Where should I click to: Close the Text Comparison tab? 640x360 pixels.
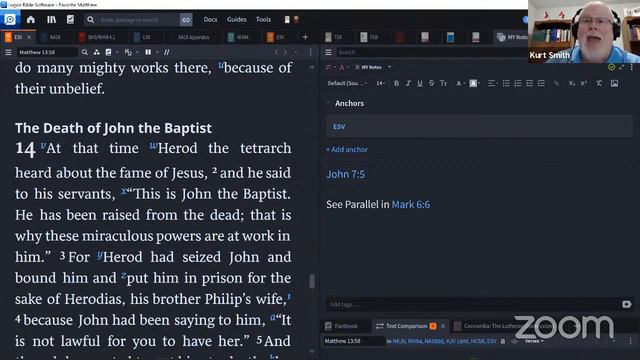[443, 326]
